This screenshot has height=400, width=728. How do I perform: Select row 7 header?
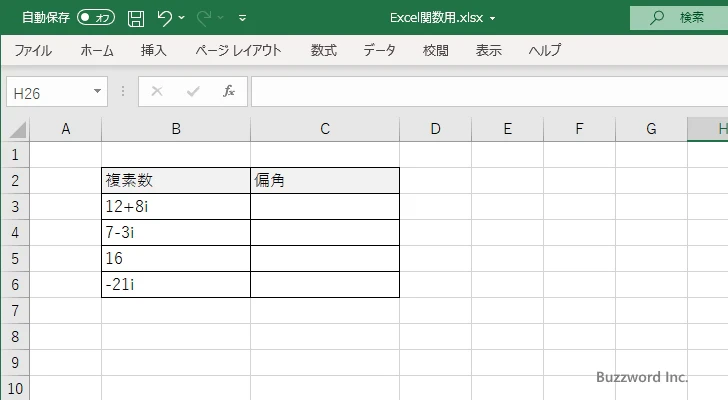pos(15,310)
